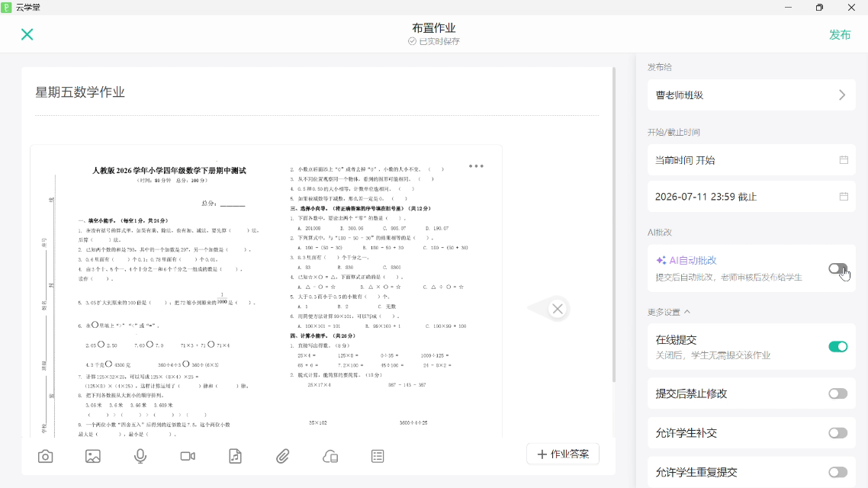The image size is (868, 488).
Task: Add a video with camcorder icon
Action: click(188, 457)
